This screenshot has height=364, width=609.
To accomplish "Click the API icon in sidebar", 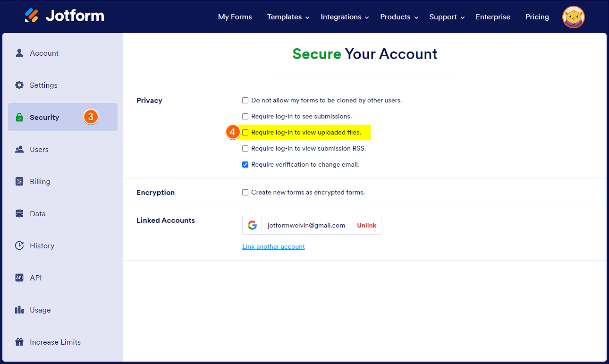I will 19,278.
